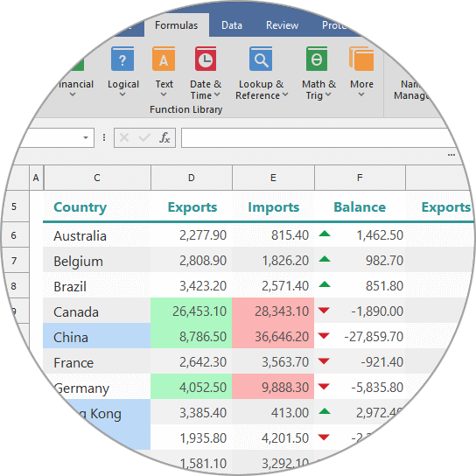Select row 6 header

pyautogui.click(x=14, y=235)
